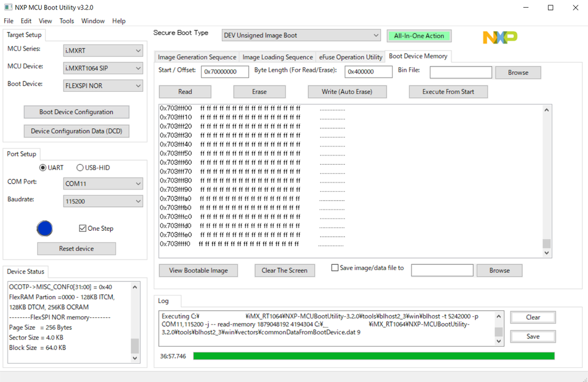The height and width of the screenshot is (382, 588).
Task: Select the Device Status tab
Action: 25,271
